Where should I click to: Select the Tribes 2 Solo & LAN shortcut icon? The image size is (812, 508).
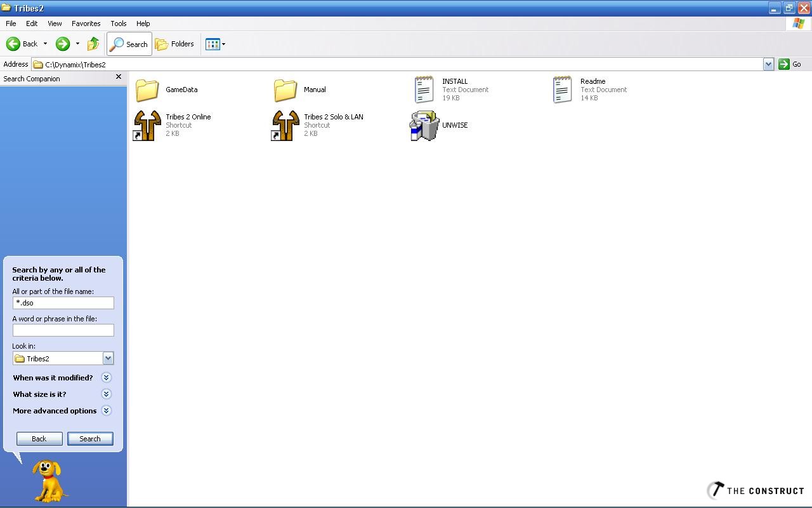coord(285,125)
